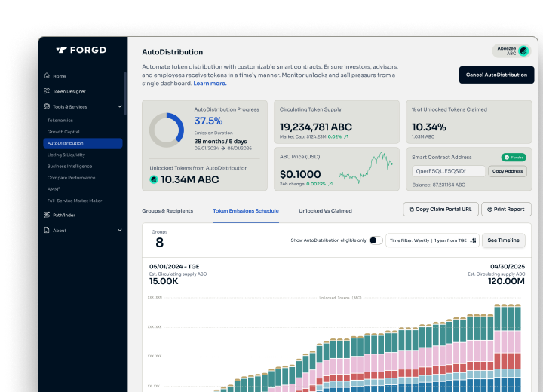Switch to Unlocked Vs Claimed tab
Screen dimensions: 543x392
[325, 211]
